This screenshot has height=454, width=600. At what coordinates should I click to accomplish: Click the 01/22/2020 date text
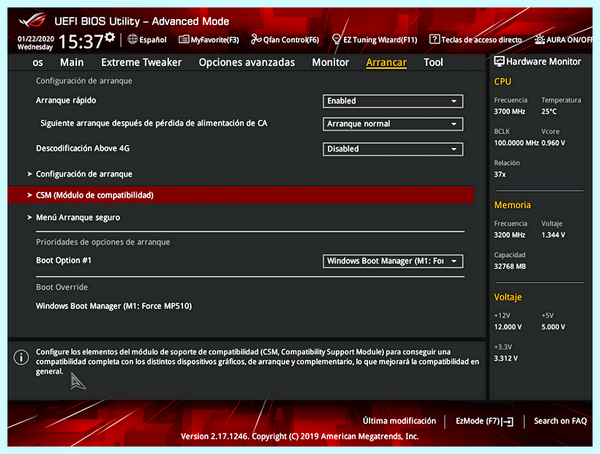(36, 39)
